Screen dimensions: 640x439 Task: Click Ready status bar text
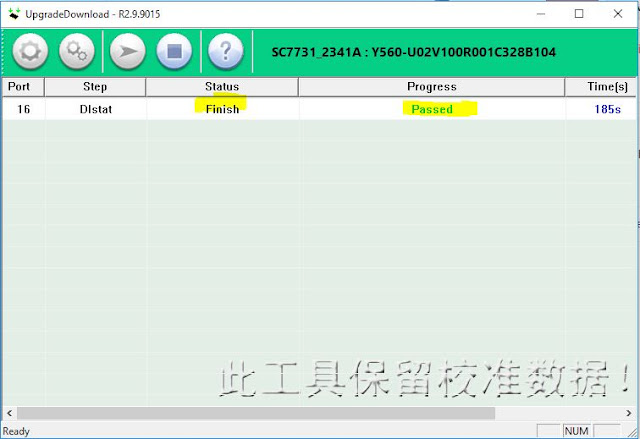(16, 431)
